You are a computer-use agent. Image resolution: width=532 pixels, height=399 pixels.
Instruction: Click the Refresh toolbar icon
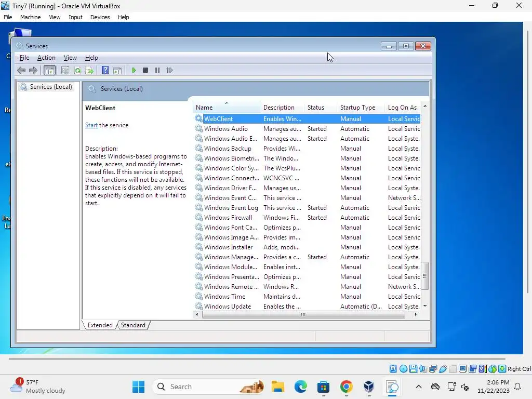click(78, 70)
